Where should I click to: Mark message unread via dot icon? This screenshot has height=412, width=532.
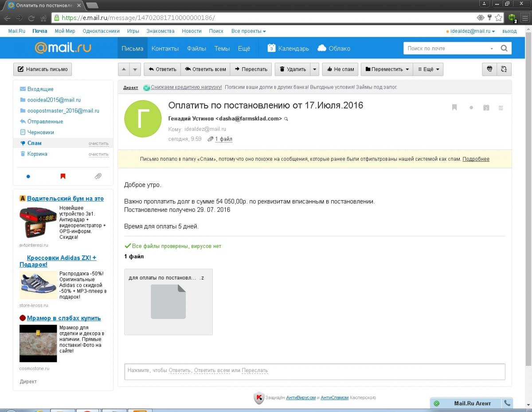(471, 108)
